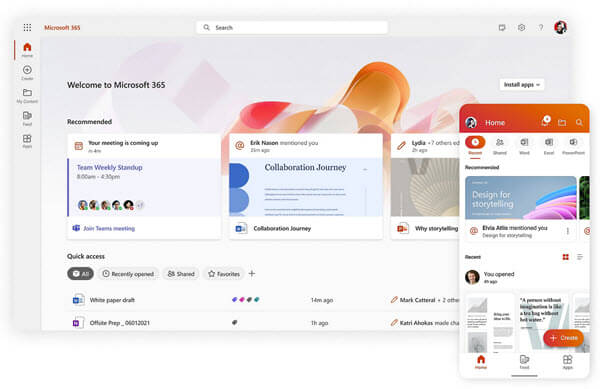Click the mobile Create button
The width and height of the screenshot is (600, 389).
tap(563, 338)
